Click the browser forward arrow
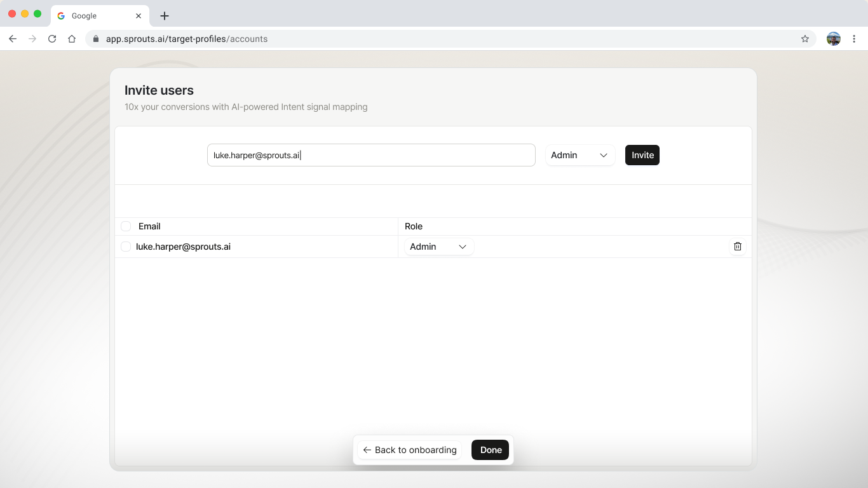 32,39
